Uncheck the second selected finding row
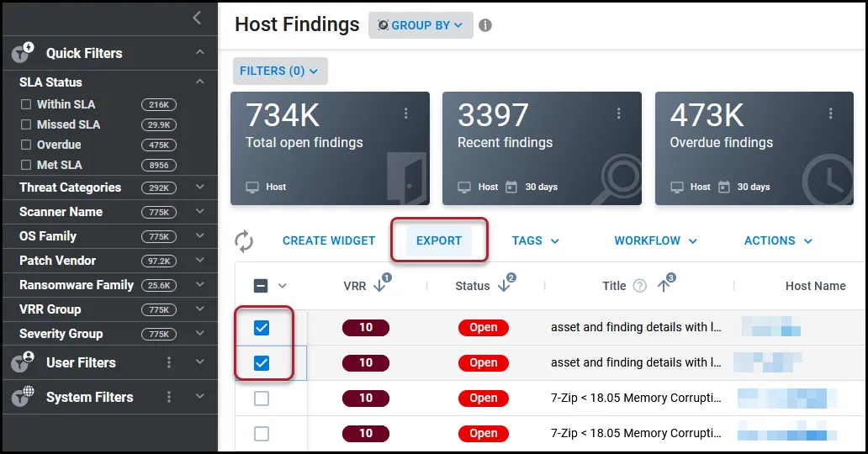The image size is (868, 454). [262, 363]
